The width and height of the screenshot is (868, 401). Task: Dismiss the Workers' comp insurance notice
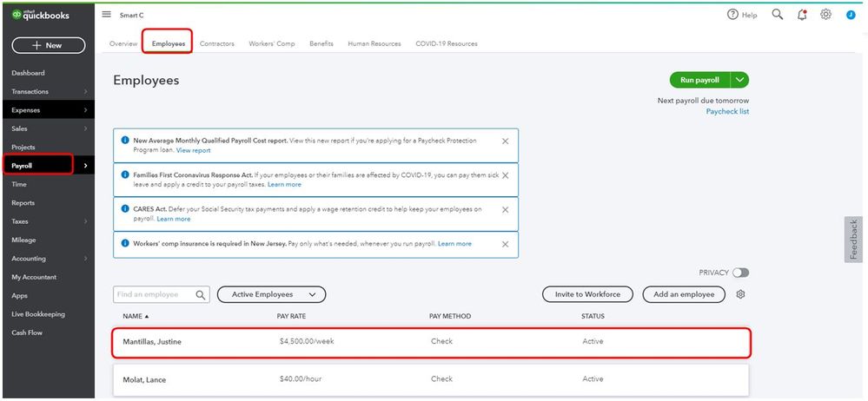tap(505, 244)
